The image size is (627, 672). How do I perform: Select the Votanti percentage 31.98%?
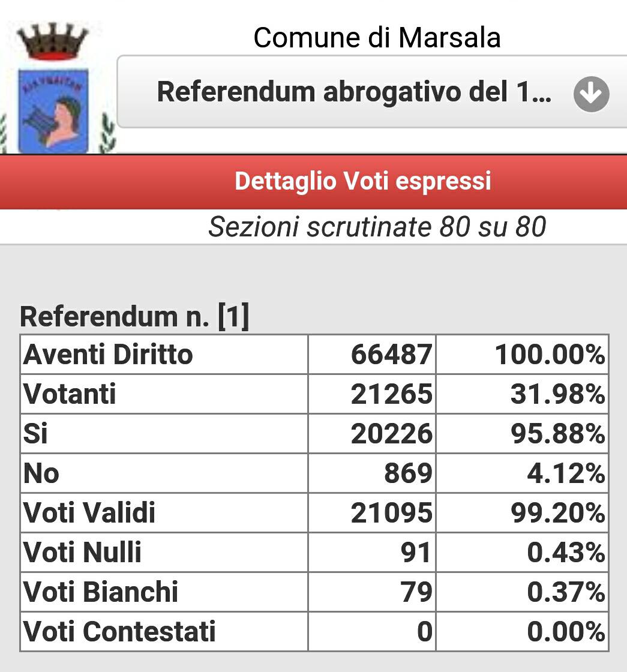tap(557, 394)
